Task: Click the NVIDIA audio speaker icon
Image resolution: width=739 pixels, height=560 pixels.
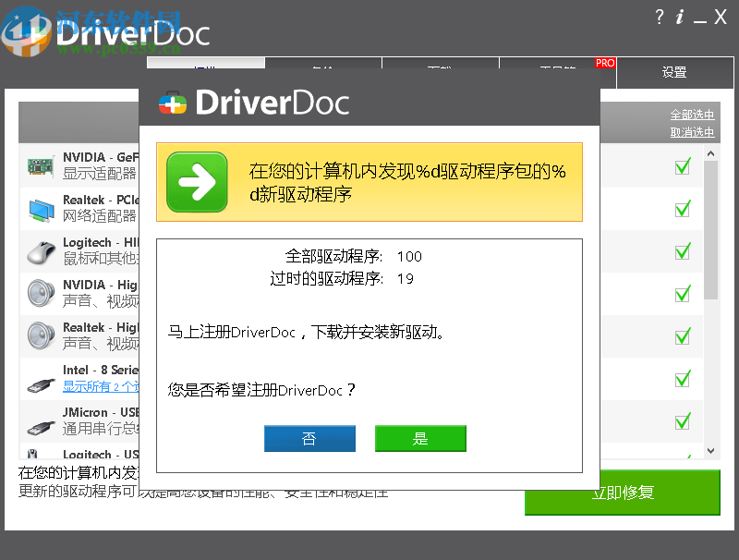Action: pyautogui.click(x=40, y=294)
